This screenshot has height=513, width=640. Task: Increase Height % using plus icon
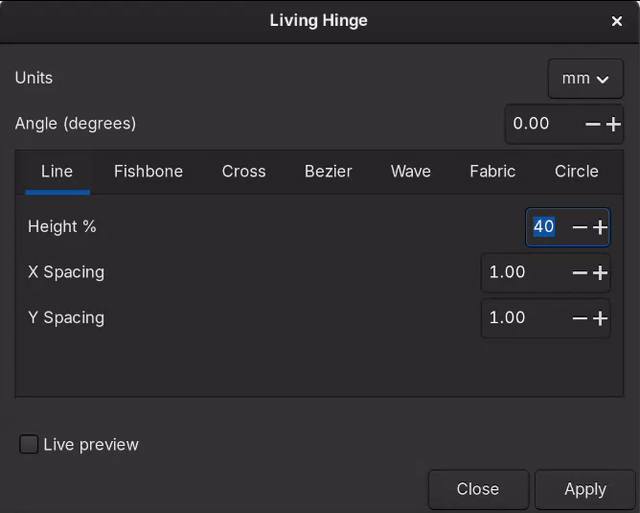click(x=600, y=227)
